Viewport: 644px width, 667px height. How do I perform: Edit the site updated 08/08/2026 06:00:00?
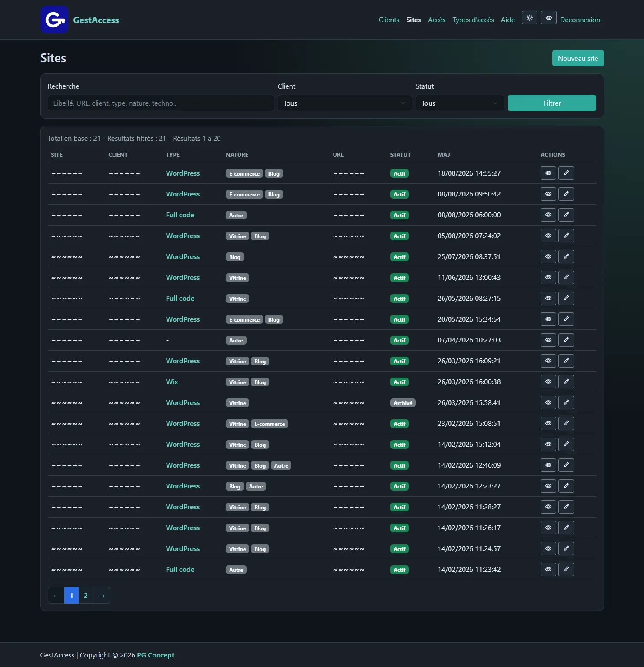566,215
